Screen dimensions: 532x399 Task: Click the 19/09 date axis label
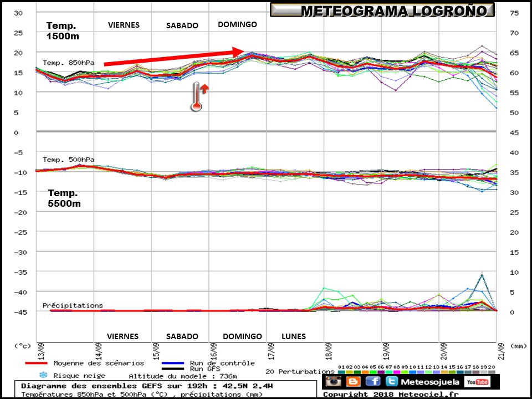point(386,351)
